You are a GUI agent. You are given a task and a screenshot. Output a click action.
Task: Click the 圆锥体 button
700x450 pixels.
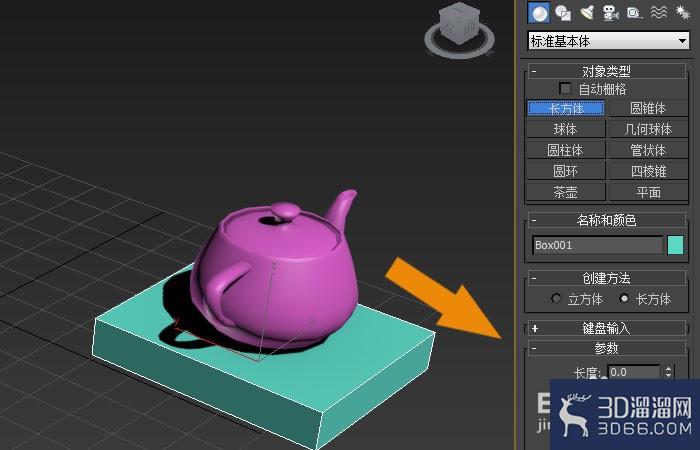click(648, 108)
